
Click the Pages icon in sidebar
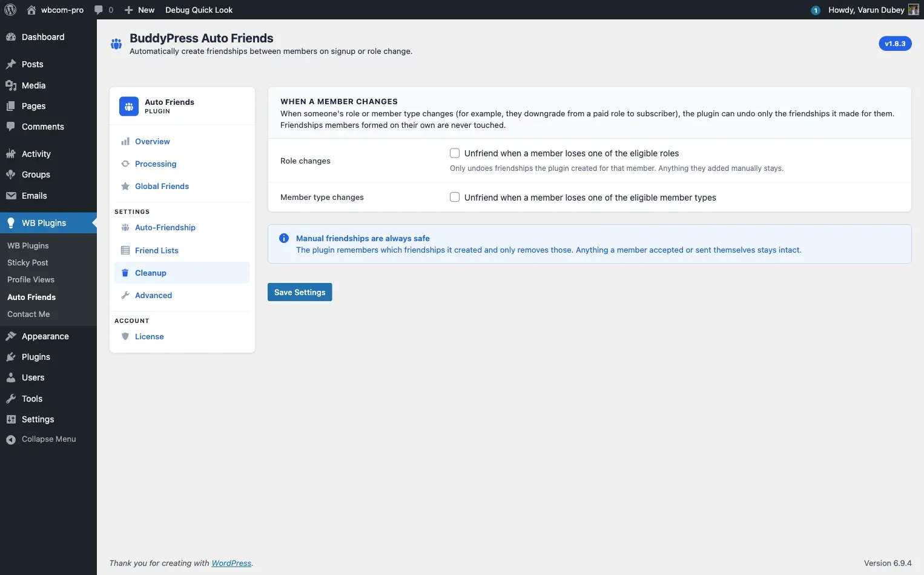pos(11,106)
